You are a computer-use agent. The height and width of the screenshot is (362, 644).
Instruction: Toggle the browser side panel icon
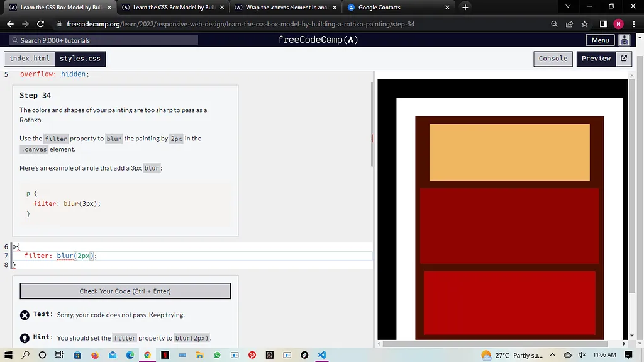[603, 24]
